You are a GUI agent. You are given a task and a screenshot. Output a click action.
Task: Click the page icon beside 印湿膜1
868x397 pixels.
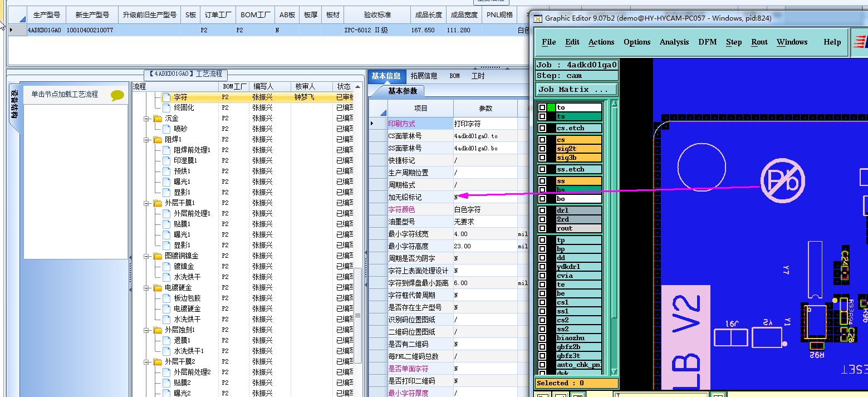click(166, 160)
